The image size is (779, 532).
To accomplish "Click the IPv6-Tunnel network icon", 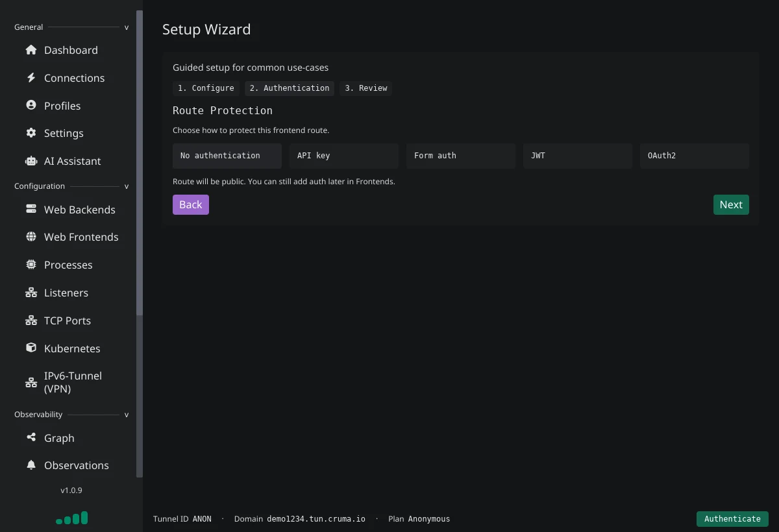I will pyautogui.click(x=31, y=382).
